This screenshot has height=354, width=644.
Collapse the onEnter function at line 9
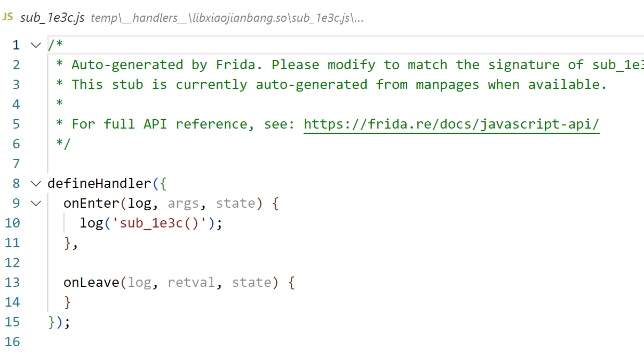coord(36,204)
